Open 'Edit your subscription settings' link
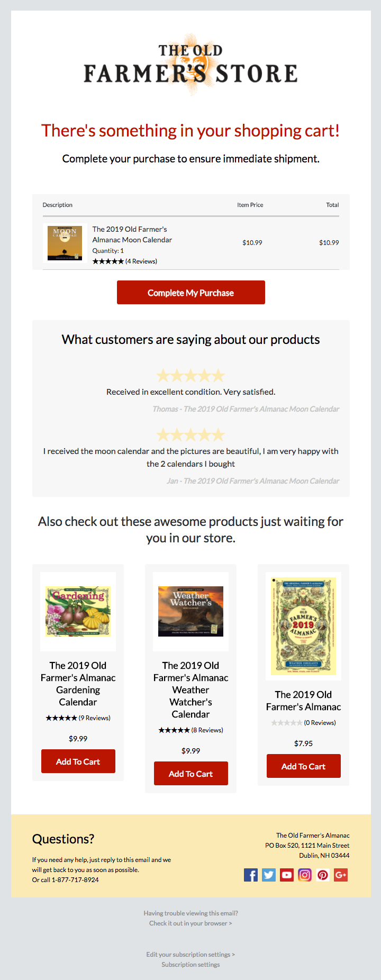Image resolution: width=381 pixels, height=980 pixels. 190,955
